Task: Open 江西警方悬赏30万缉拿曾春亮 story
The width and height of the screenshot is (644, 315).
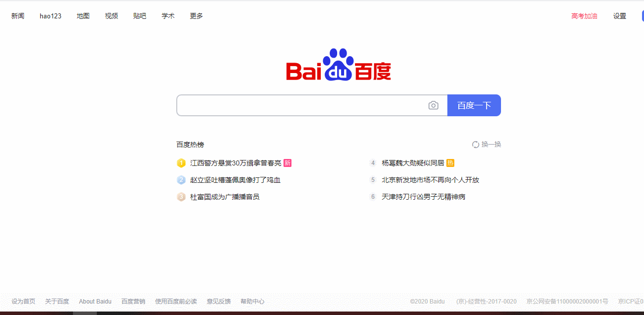Action: [236, 163]
